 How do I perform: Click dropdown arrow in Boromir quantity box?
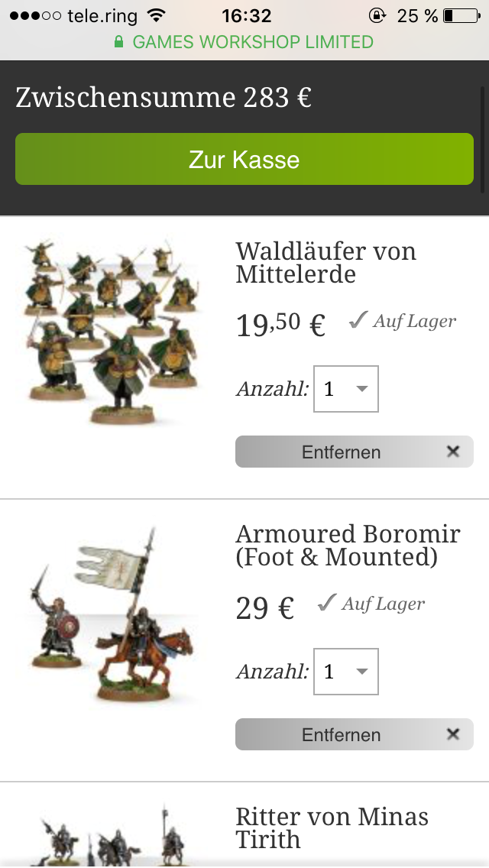[361, 672]
